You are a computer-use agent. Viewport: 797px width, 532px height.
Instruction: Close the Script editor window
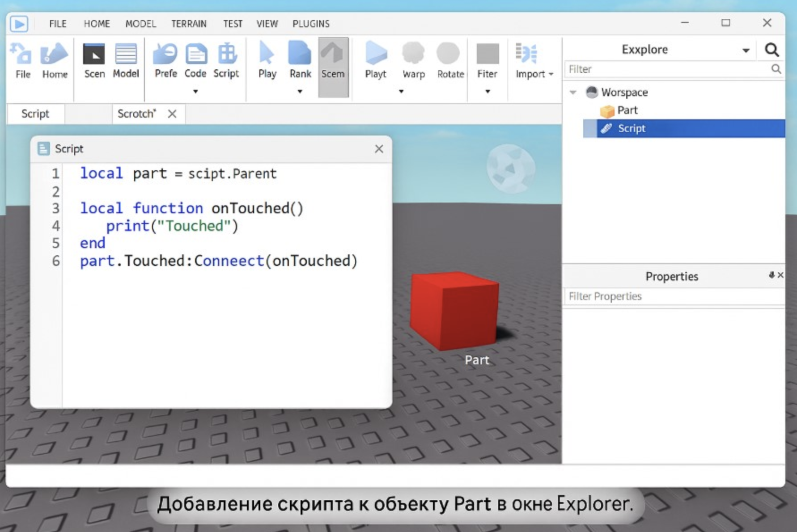[x=379, y=149]
